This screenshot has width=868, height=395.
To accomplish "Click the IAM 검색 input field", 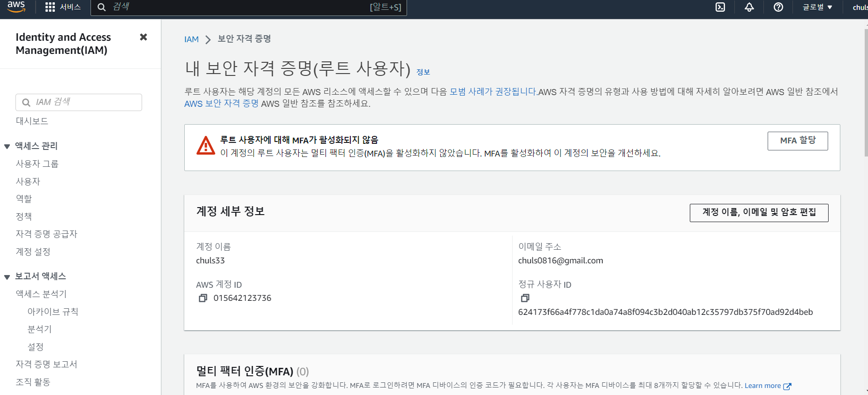I will [79, 102].
